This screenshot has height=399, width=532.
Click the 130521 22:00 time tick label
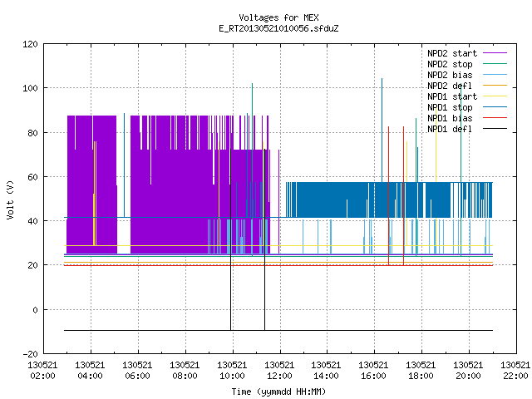pos(515,371)
